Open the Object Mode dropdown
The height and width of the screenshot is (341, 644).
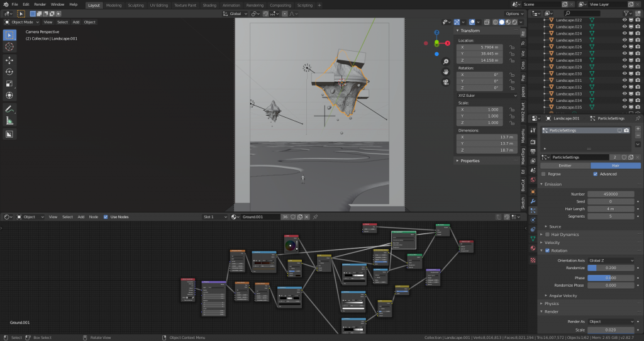[x=23, y=22]
